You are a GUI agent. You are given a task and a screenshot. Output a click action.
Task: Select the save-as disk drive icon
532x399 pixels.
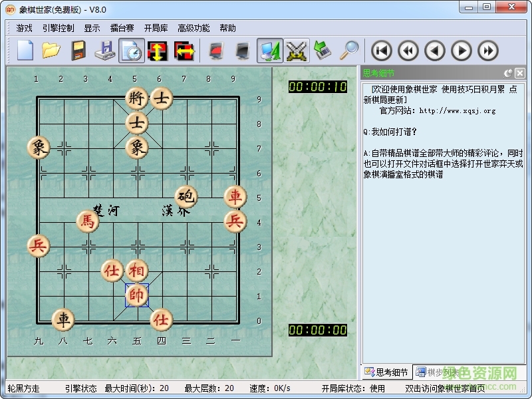point(105,51)
